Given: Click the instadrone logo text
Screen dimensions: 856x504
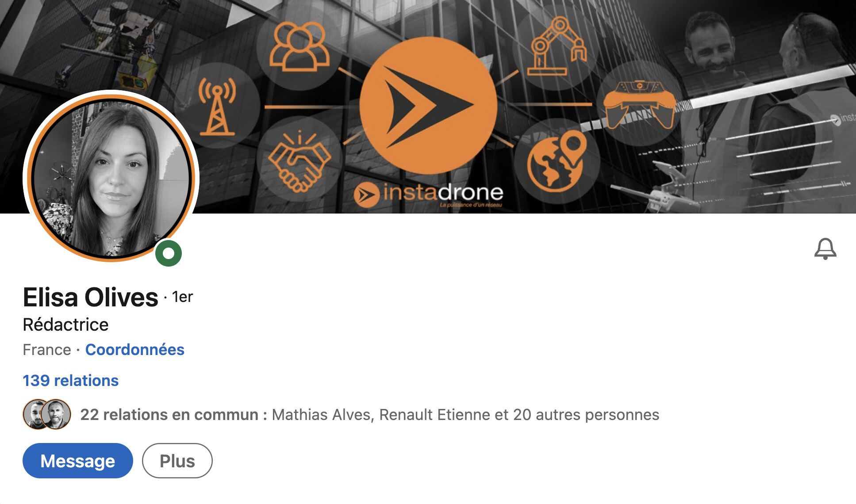Looking at the screenshot, I should 429,194.
